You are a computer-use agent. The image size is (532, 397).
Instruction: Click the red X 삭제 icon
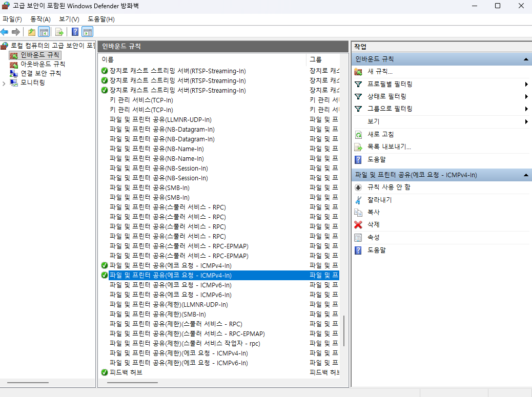coord(358,225)
